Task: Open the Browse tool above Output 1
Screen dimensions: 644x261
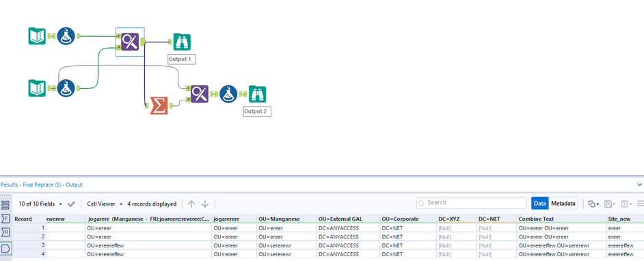Action: tap(182, 42)
